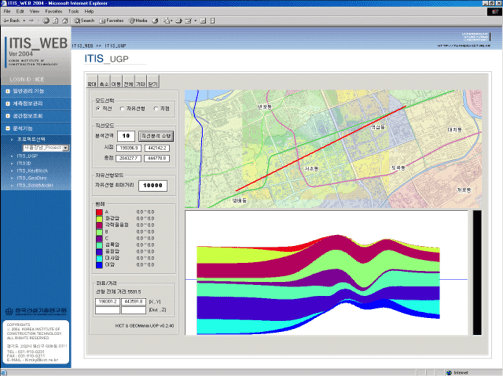Screen dimensions: 503x376
Task: Open the Edit menu
Action: click(x=20, y=11)
